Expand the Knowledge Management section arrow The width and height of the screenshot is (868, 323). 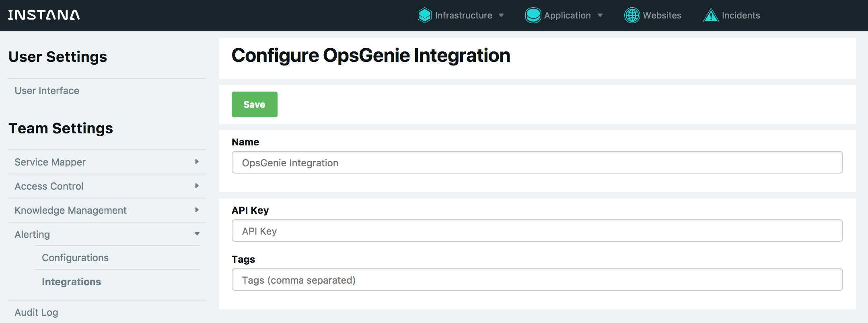point(197,210)
